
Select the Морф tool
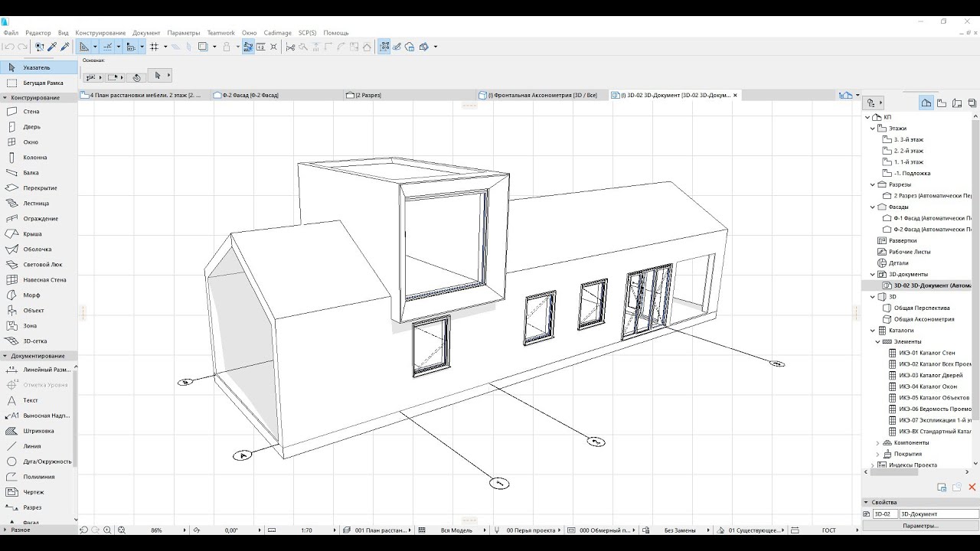point(38,295)
